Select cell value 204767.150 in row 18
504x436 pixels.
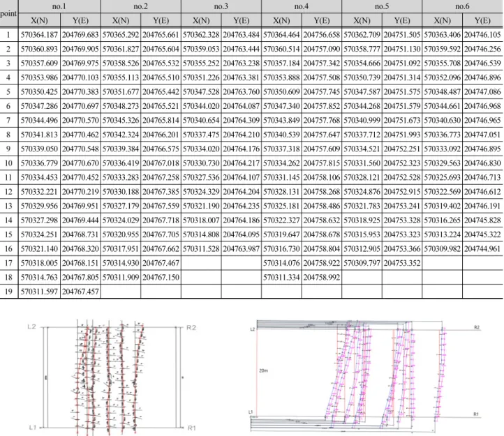pos(161,277)
